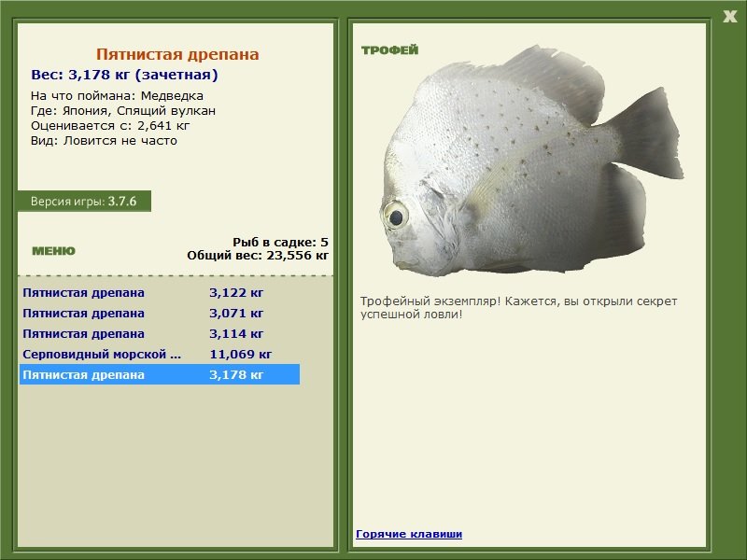Open the Горячие клавиши link
The image size is (747, 560).
click(x=409, y=534)
